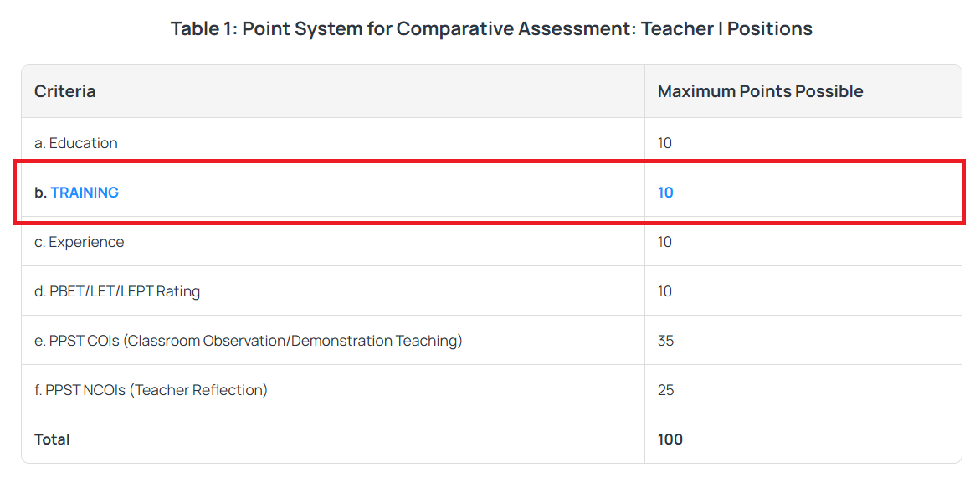Screen dimensions: 980x478
Task: Click the 'd. PBET/LET/LEPT Rating' cell
Action: tap(117, 291)
